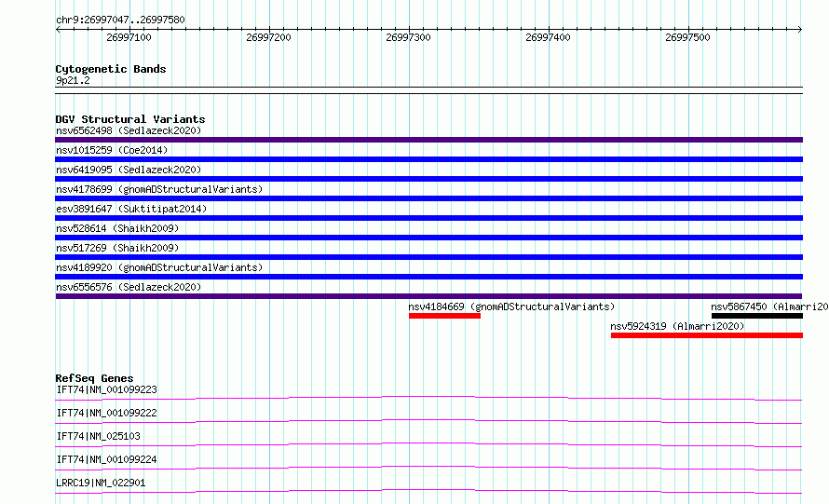Click the Cytogenetic Bands track title
The width and height of the screenshot is (829, 504).
tap(111, 69)
